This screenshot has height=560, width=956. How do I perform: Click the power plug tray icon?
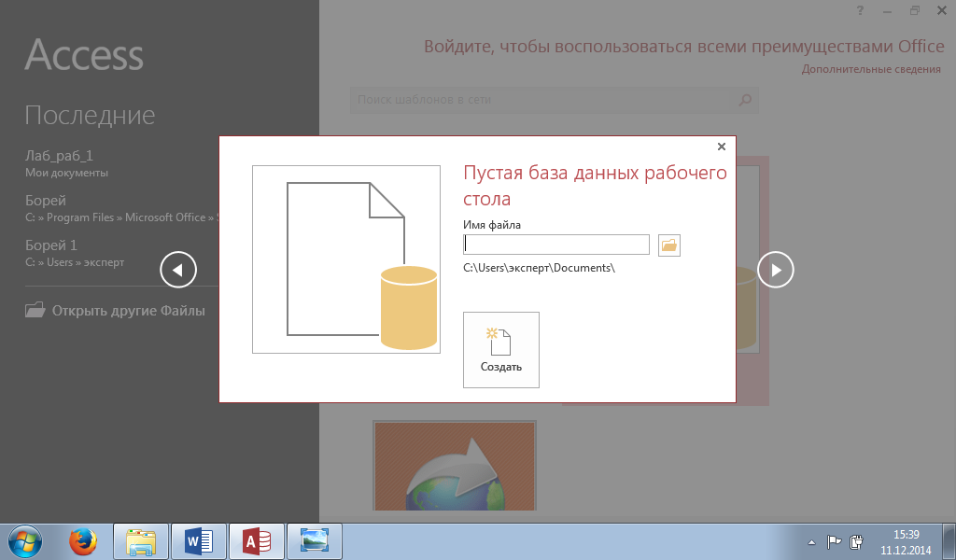coord(857,541)
